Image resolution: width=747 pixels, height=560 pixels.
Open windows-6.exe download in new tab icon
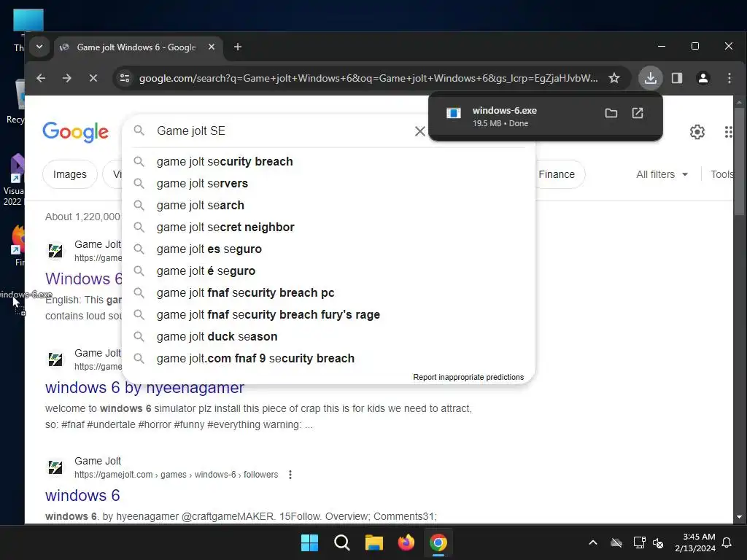[x=638, y=113]
